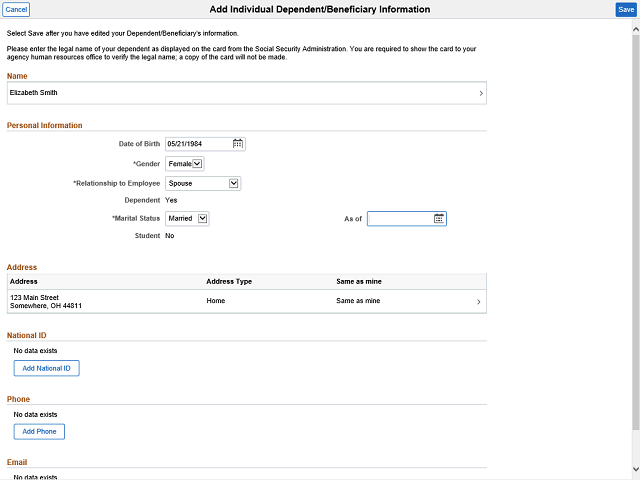
Task: Click the scrollbar down arrow
Action: [x=636, y=469]
